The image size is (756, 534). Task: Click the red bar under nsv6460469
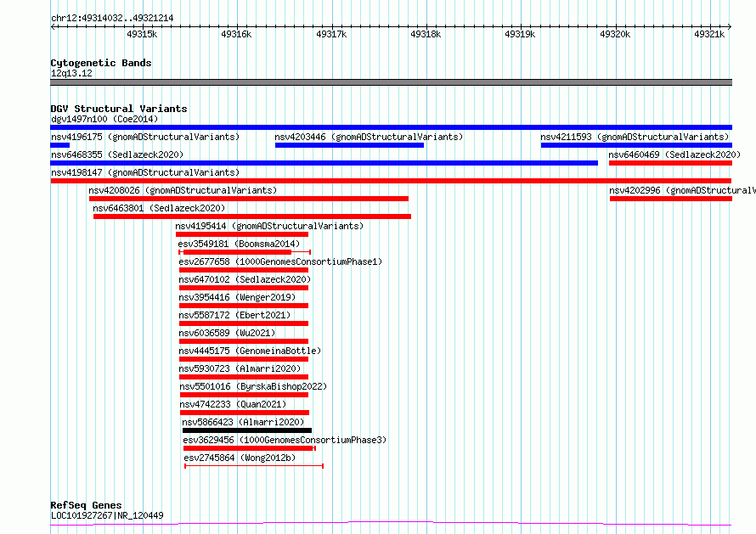(671, 163)
